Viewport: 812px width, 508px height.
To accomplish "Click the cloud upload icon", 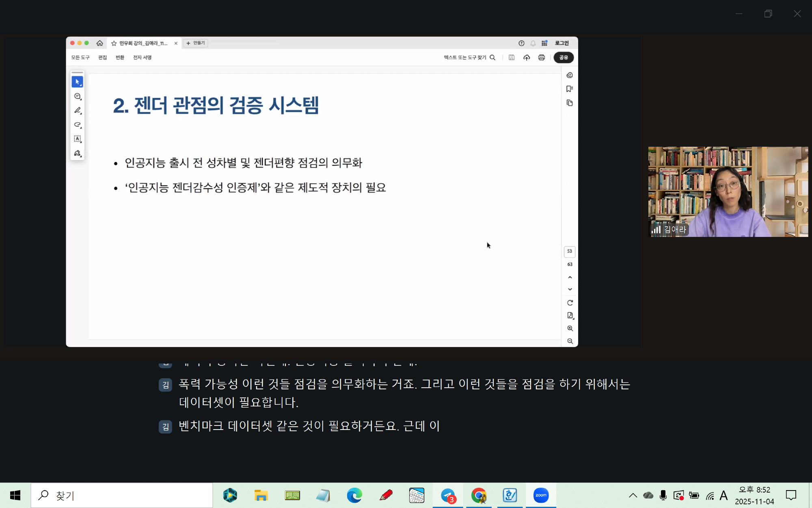I will coord(527,58).
